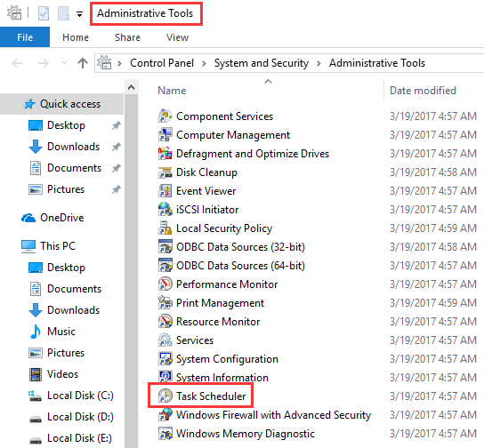The image size is (484, 448).
Task: Click the Windows Firewall with Advanced Security icon
Action: 165,415
